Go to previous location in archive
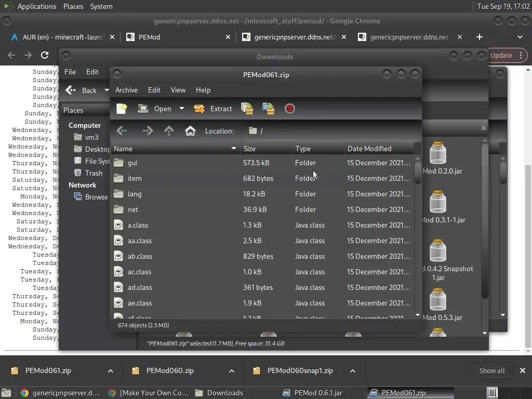 coord(122,130)
